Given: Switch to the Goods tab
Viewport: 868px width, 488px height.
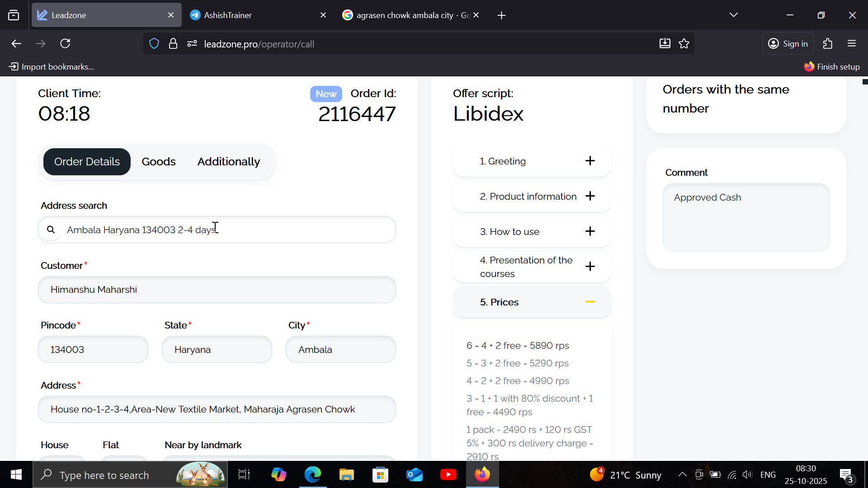Looking at the screenshot, I should click(x=158, y=162).
